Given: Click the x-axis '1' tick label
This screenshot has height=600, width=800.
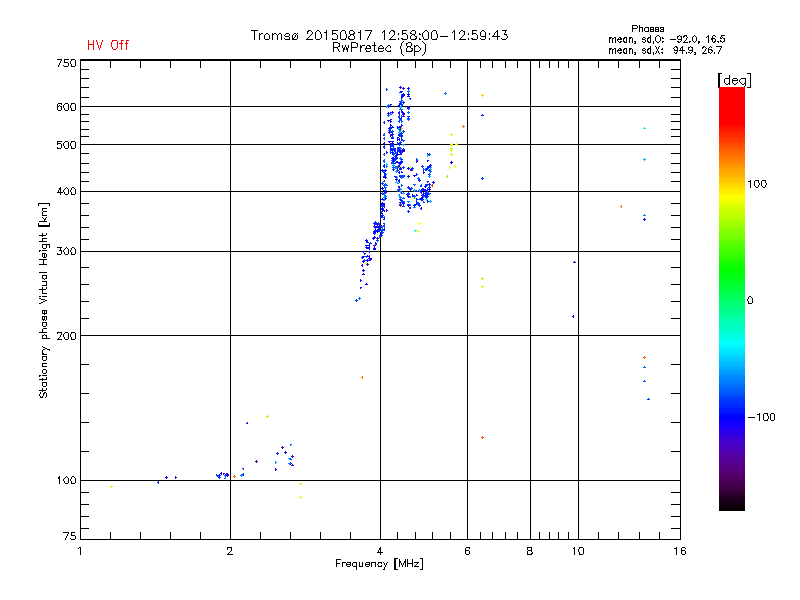Looking at the screenshot, I should click(x=80, y=551).
